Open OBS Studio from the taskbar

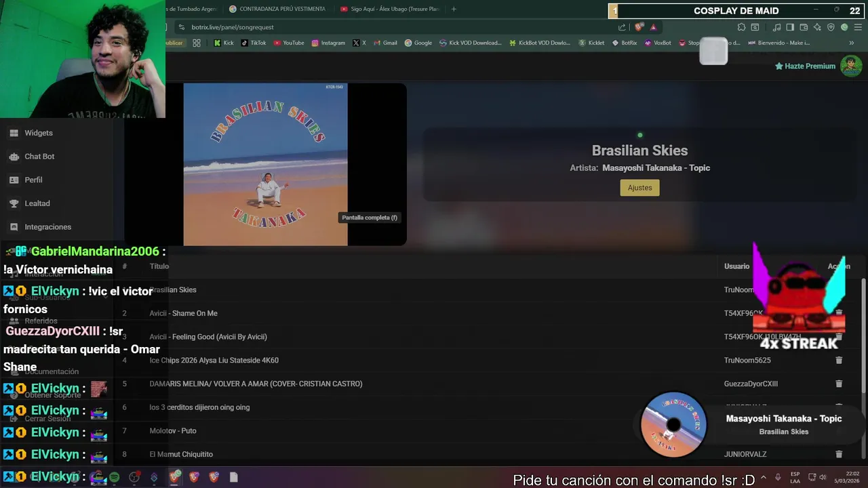(x=134, y=477)
